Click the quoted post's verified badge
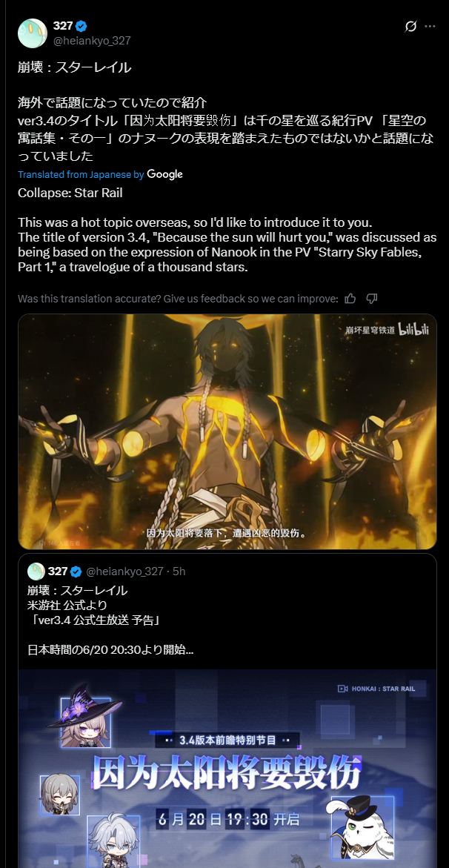This screenshot has width=449, height=868. (x=76, y=572)
